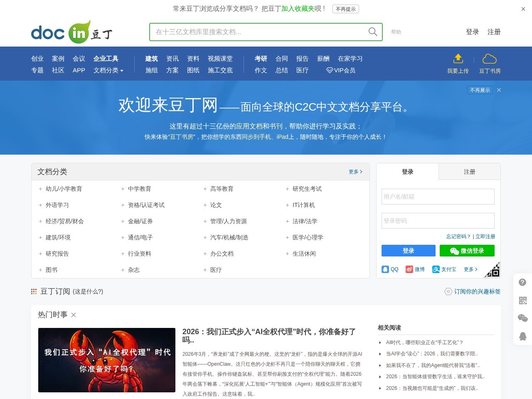Switch to the 注册 tab
This screenshot has width=532, height=399.
click(469, 171)
